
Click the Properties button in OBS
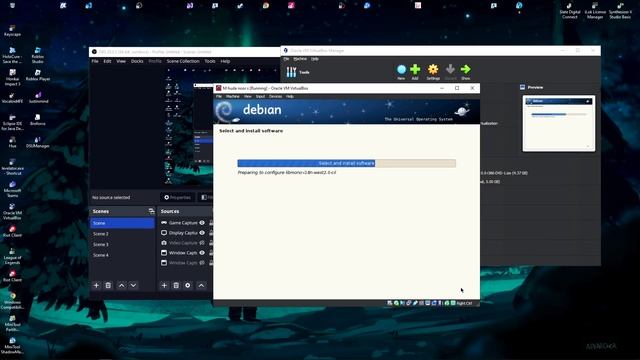coord(178,198)
